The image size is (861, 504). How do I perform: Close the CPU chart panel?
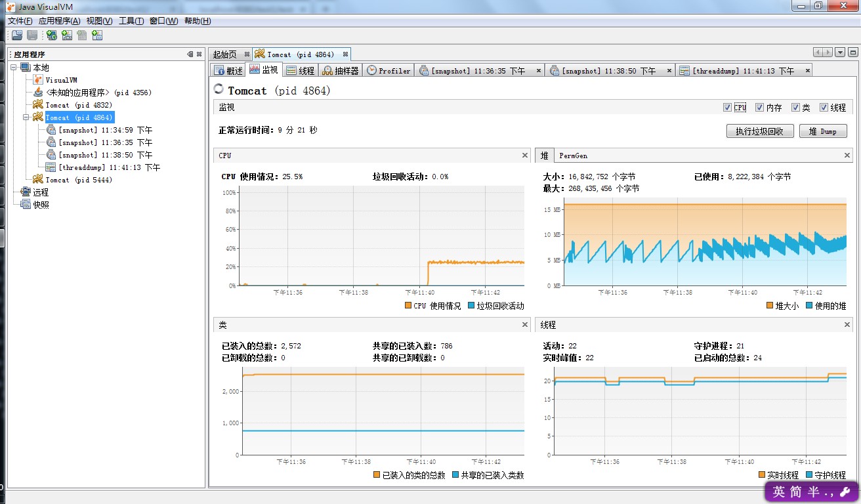pyautogui.click(x=525, y=156)
